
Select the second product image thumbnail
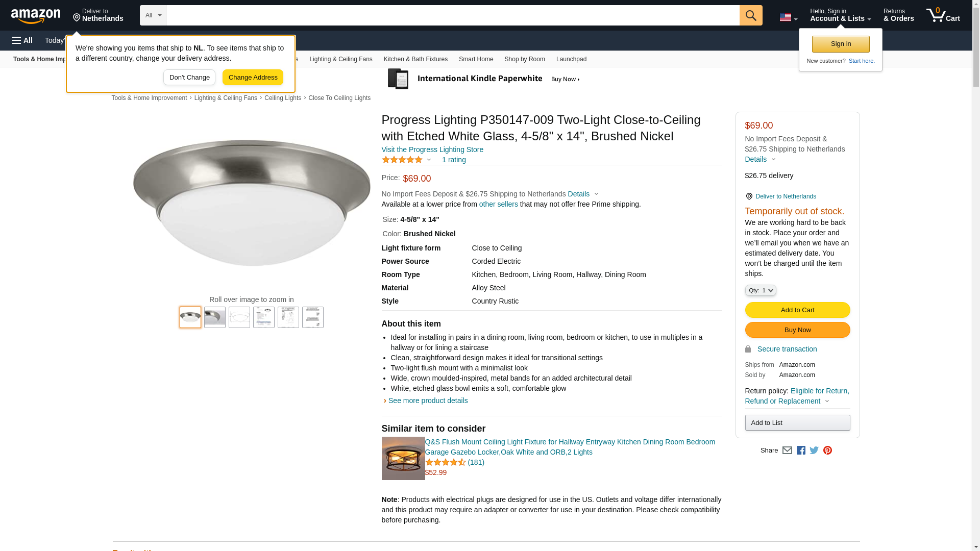[x=215, y=317]
